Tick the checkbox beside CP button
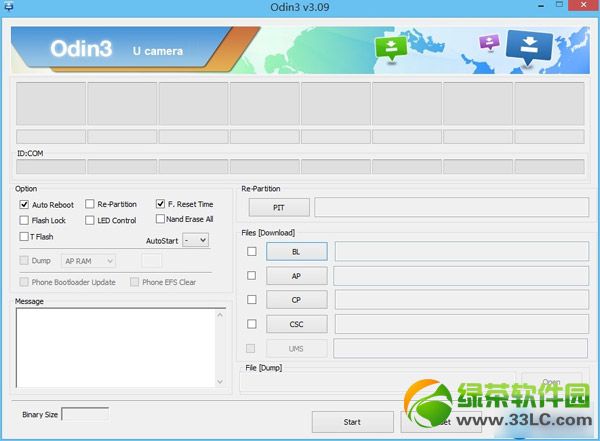Image resolution: width=600 pixels, height=441 pixels. (252, 299)
